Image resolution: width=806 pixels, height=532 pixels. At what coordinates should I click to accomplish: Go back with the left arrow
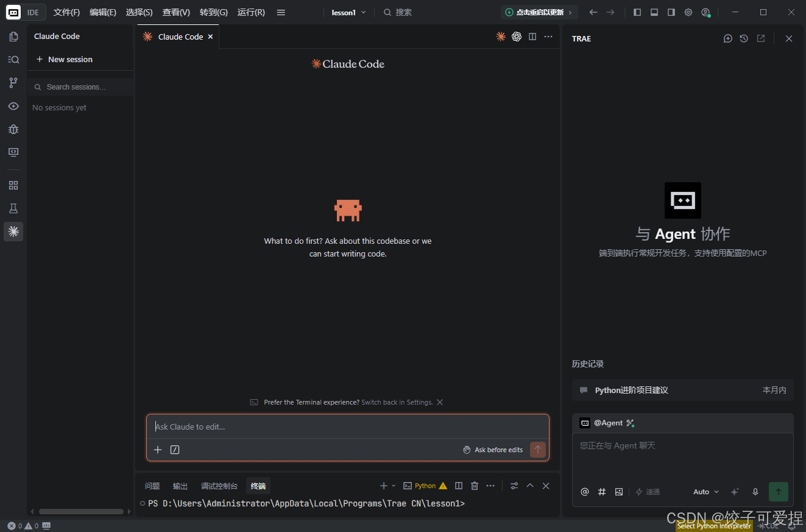point(593,12)
